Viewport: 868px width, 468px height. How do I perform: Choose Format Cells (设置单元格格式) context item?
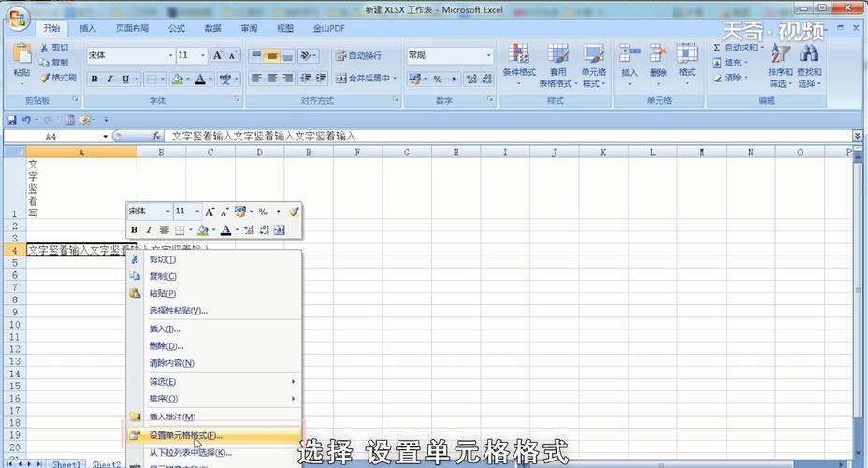coord(213,436)
